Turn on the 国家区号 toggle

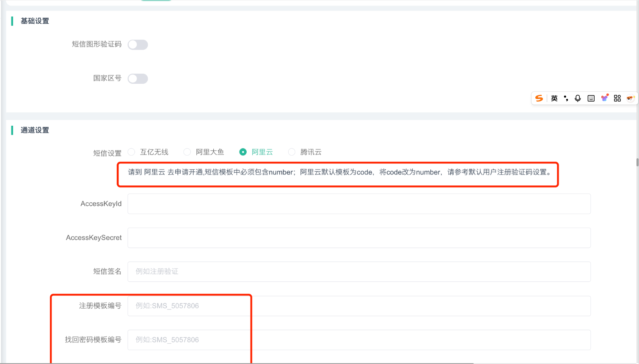[138, 79]
